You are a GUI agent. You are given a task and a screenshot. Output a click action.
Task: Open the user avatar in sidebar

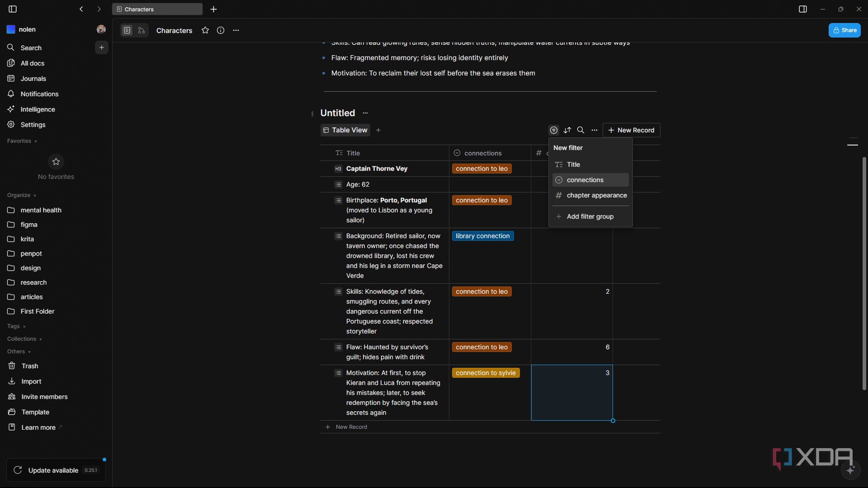[x=101, y=29]
